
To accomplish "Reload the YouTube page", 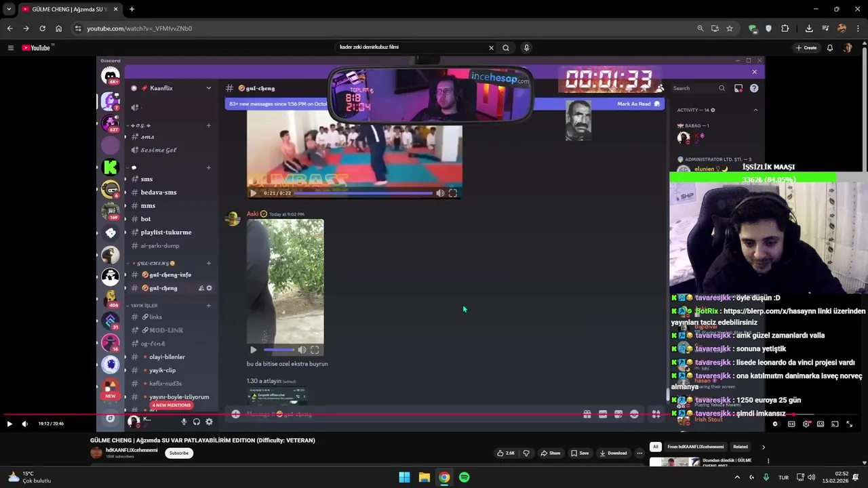I will click(x=42, y=28).
